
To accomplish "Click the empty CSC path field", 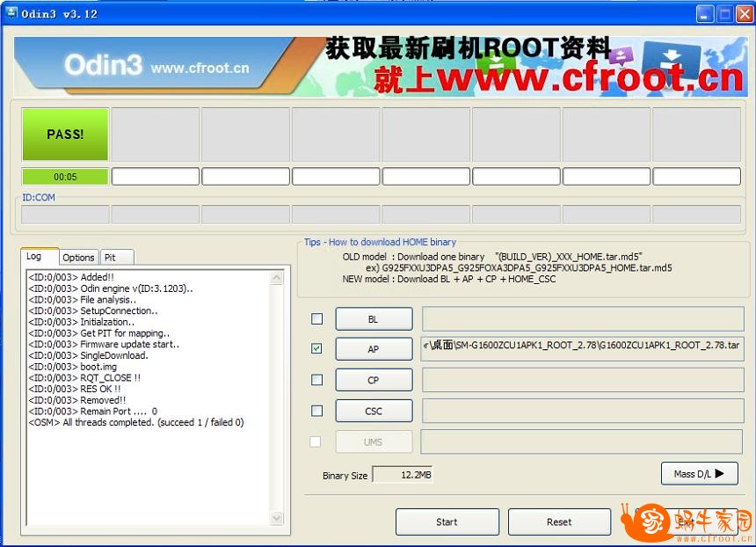I will tap(583, 411).
